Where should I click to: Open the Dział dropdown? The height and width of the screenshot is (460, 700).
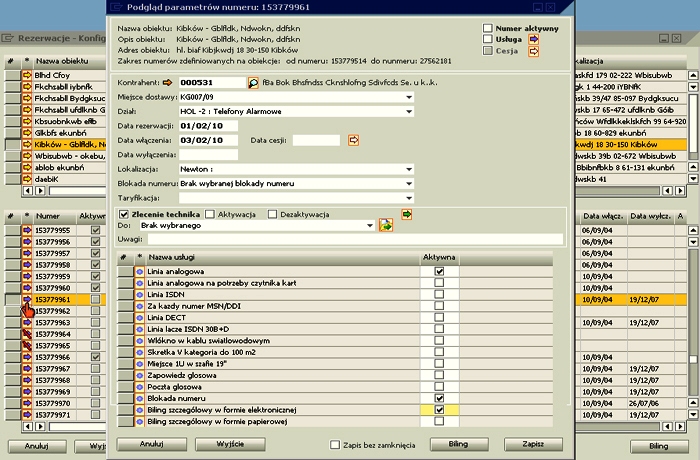(x=409, y=111)
